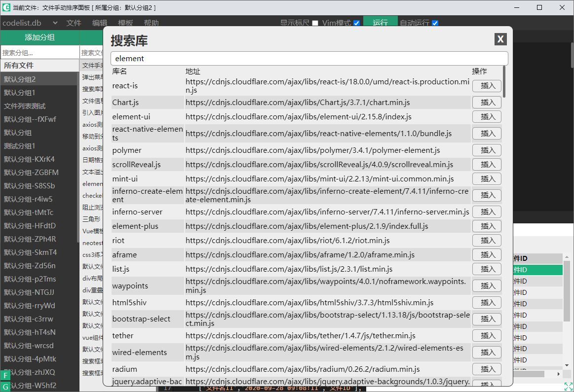
Task: Click the 地址 column header
Action: (193, 71)
